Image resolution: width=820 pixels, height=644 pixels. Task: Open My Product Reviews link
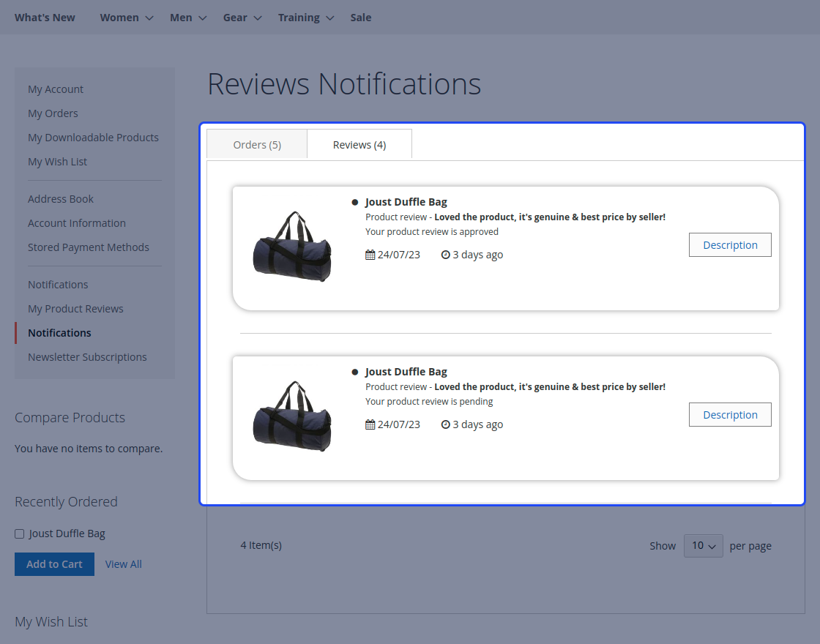pos(76,309)
